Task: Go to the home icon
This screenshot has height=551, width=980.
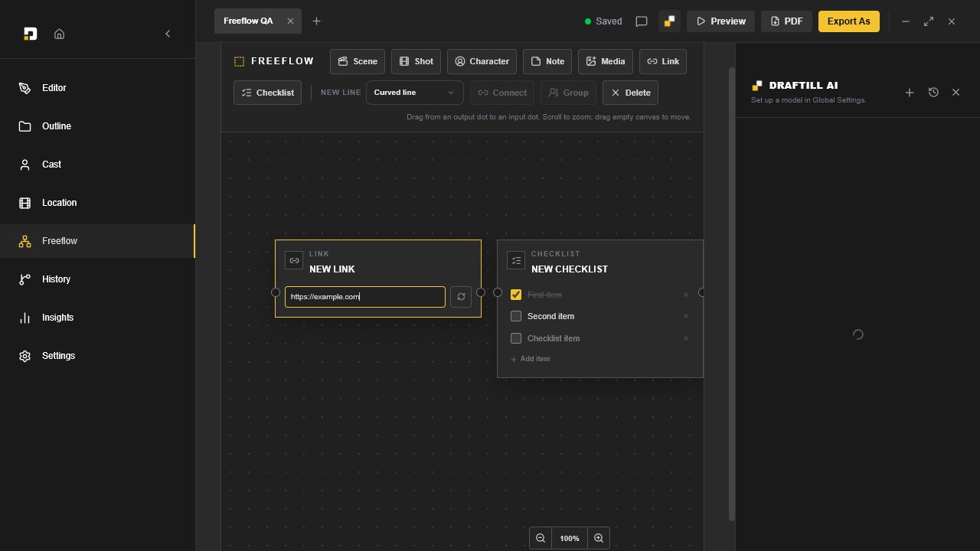Action: pyautogui.click(x=59, y=34)
